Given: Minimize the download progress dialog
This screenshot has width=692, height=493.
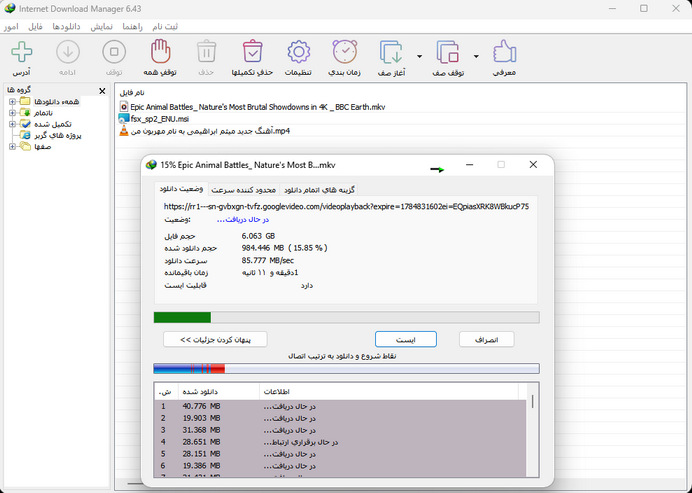Looking at the screenshot, I should 470,165.
